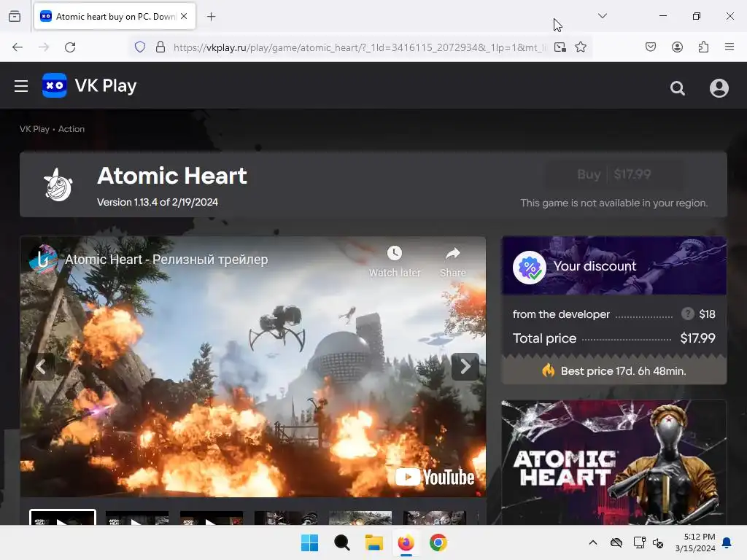The image size is (747, 560).
Task: Open the Action breadcrumb link
Action: [71, 129]
